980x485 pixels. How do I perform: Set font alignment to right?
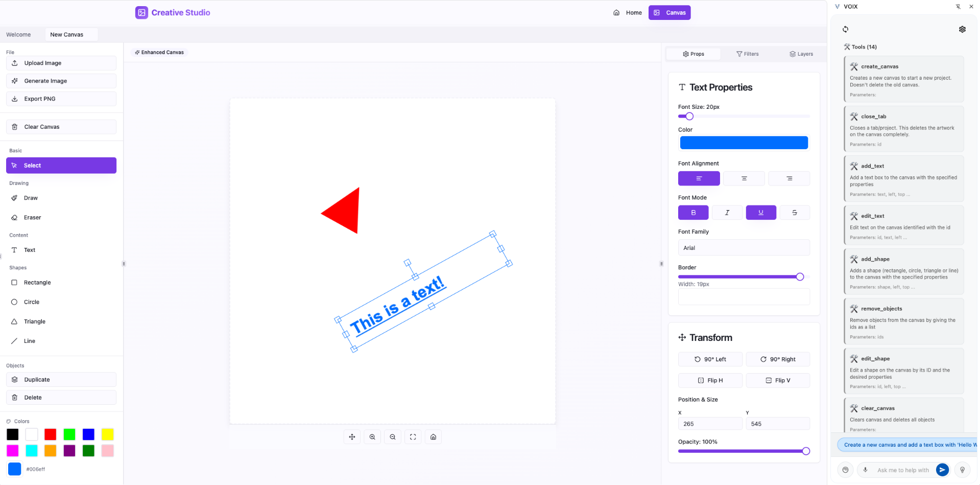click(789, 178)
